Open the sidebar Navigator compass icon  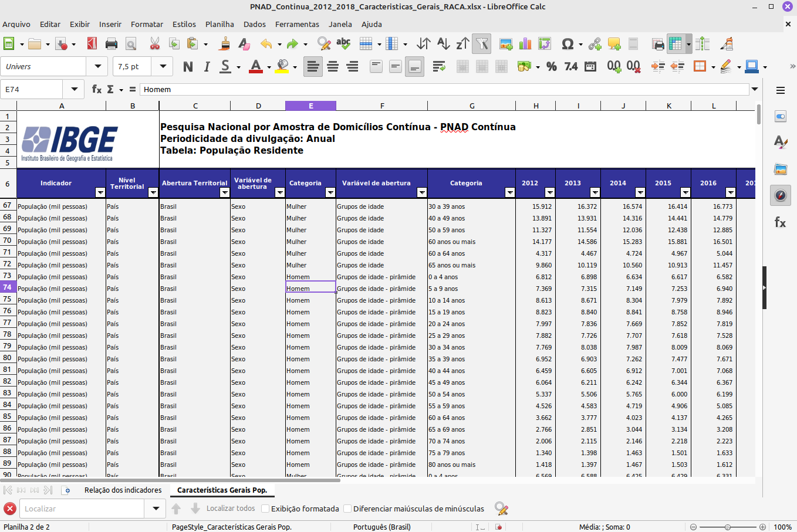pos(780,195)
